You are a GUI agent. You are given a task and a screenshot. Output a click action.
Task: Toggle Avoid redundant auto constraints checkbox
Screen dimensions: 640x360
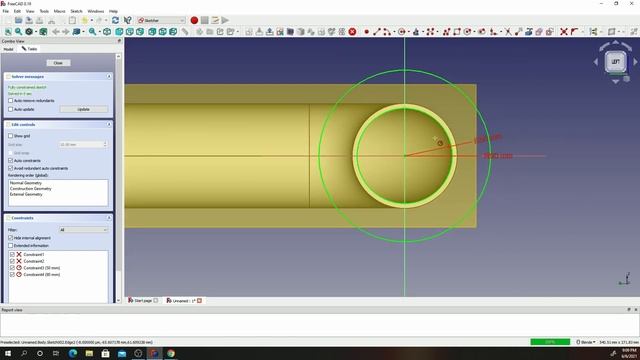[11, 168]
